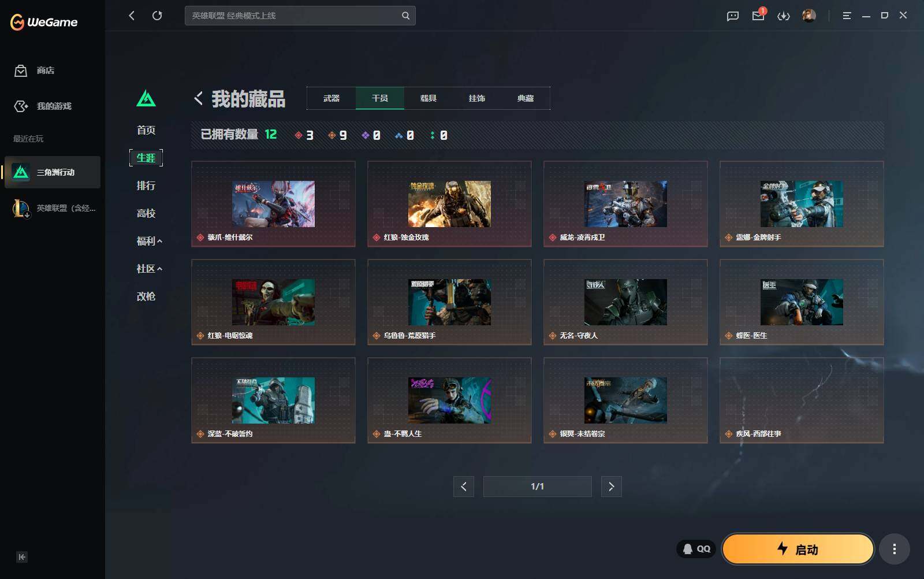Screen dimensions: 924x579
Task: Refresh the current page
Action: 157,16
